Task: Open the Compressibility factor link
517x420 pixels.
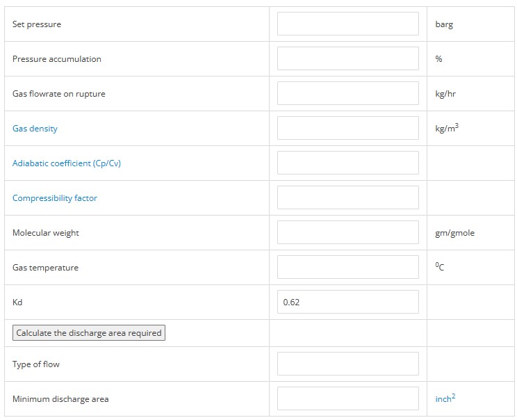Action: [x=55, y=198]
